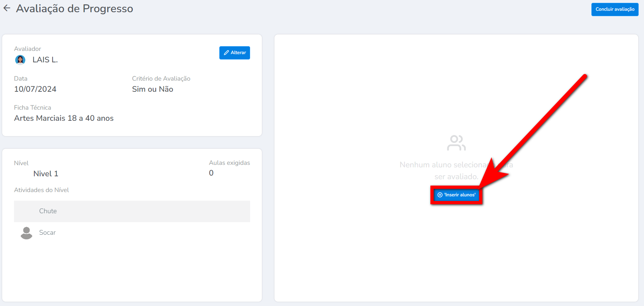Viewport: 644px width, 306px height.
Task: Click the Atividades do Nível heading
Action: click(x=42, y=190)
